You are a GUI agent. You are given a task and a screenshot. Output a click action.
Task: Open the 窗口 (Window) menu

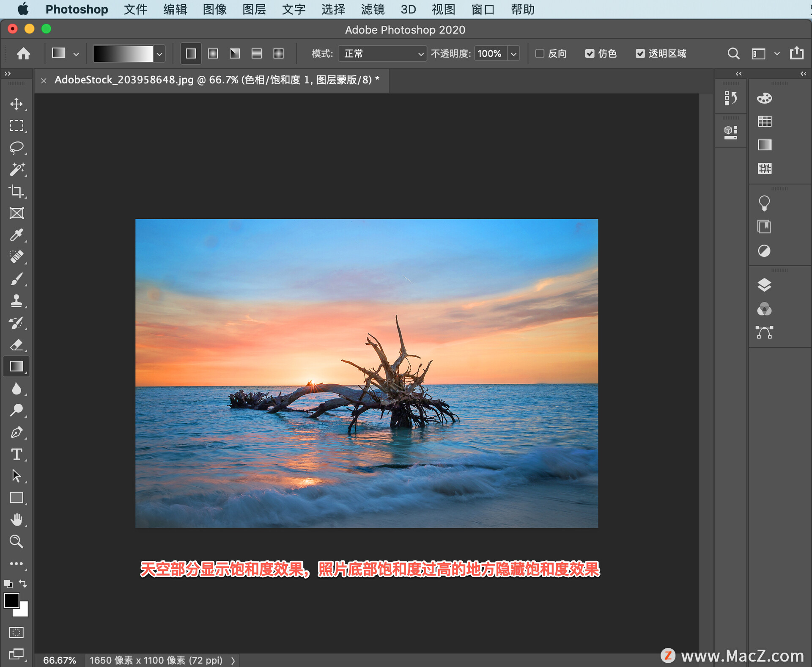[483, 9]
